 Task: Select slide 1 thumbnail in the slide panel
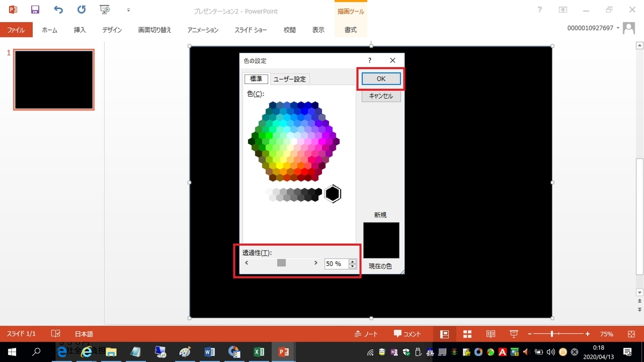54,79
